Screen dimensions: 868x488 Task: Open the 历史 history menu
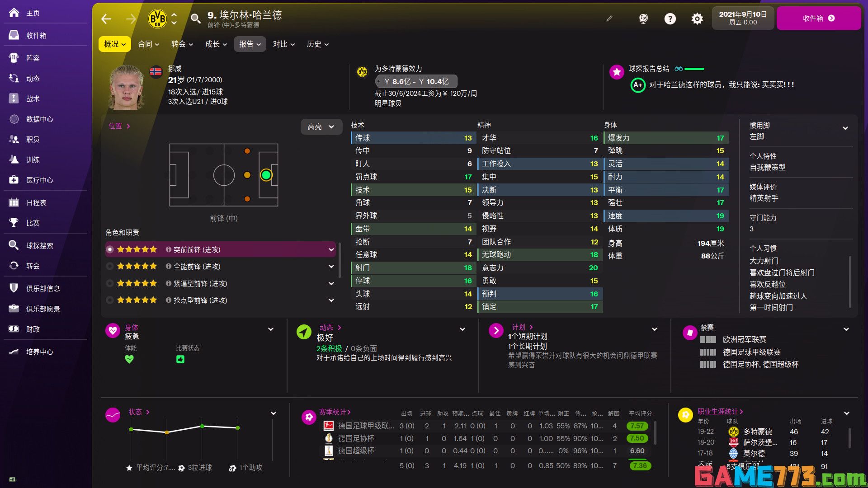pyautogui.click(x=318, y=44)
